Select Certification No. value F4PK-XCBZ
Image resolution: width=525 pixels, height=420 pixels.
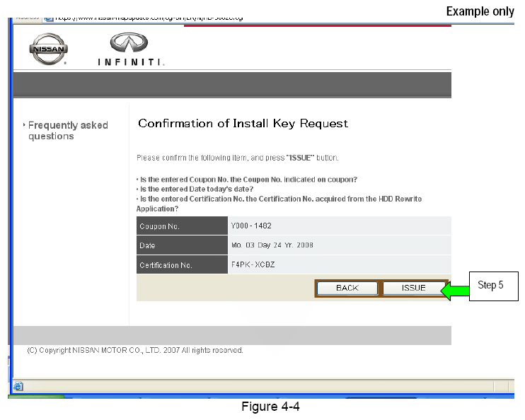[x=251, y=265]
